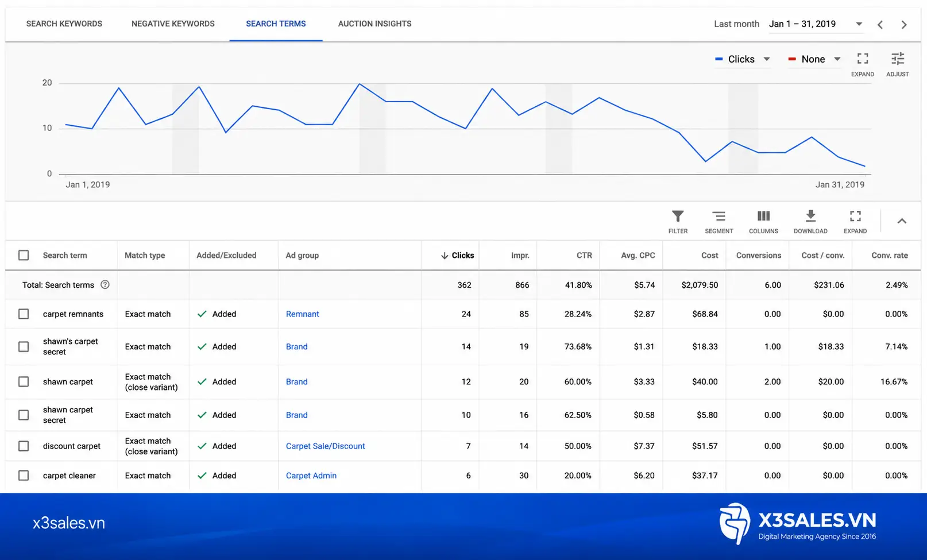Viewport: 927px width, 560px height.
Task: Open the Clicks metric dropdown
Action: 743,59
